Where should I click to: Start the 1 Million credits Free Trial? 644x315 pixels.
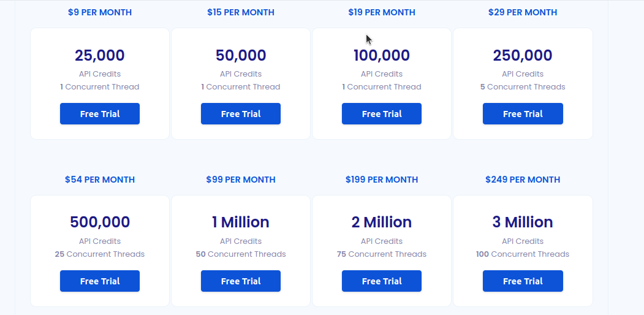pyautogui.click(x=241, y=281)
